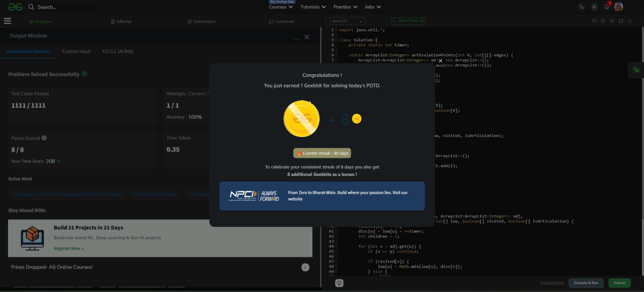Click the import java.util.*; code line

click(362, 30)
